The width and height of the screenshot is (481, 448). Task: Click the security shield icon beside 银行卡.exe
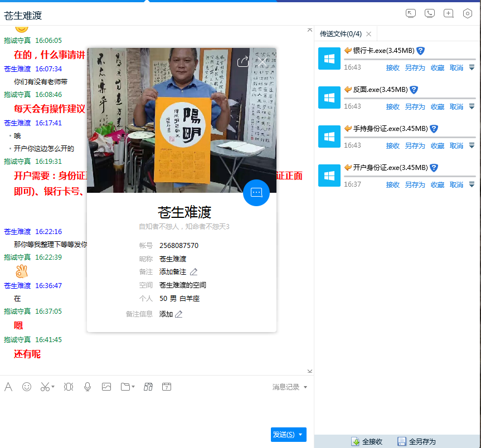pyautogui.click(x=421, y=51)
